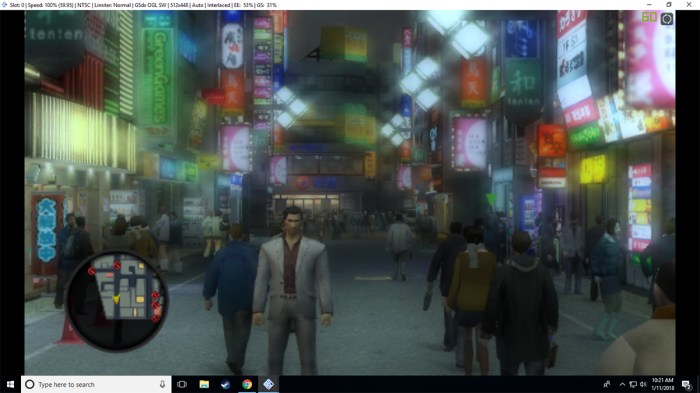Click the volume speaker icon in tray
Screen dimensions: 700x393
click(x=643, y=384)
